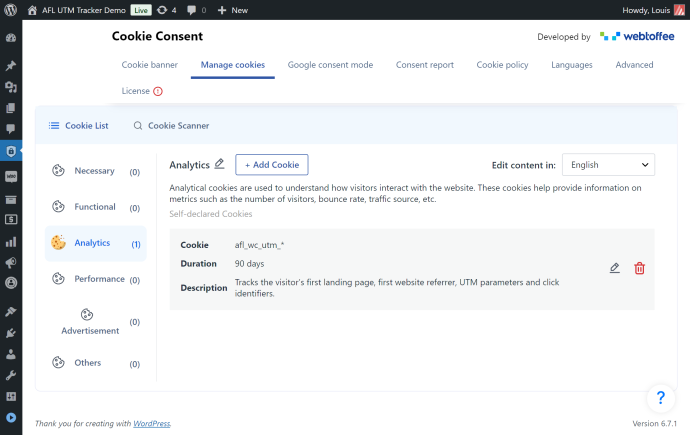Click the 90 days duration value
This screenshot has width=690, height=435.
tap(249, 263)
